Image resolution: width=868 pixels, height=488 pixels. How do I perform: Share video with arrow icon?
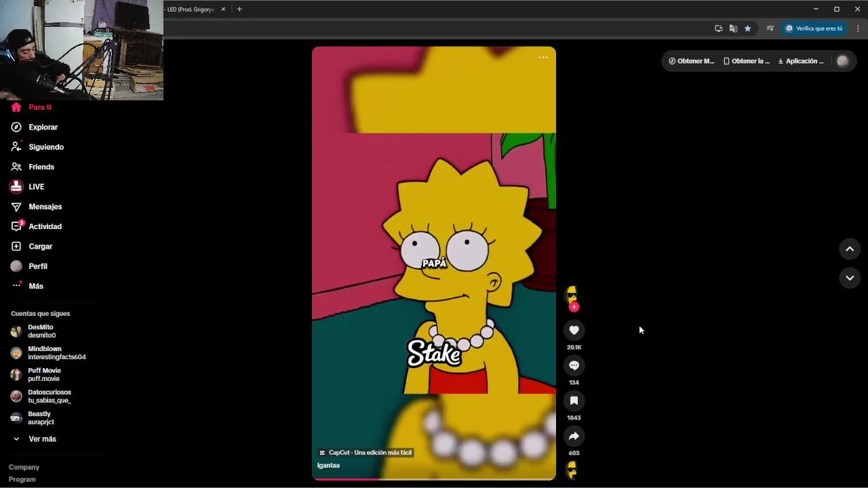pyautogui.click(x=574, y=436)
